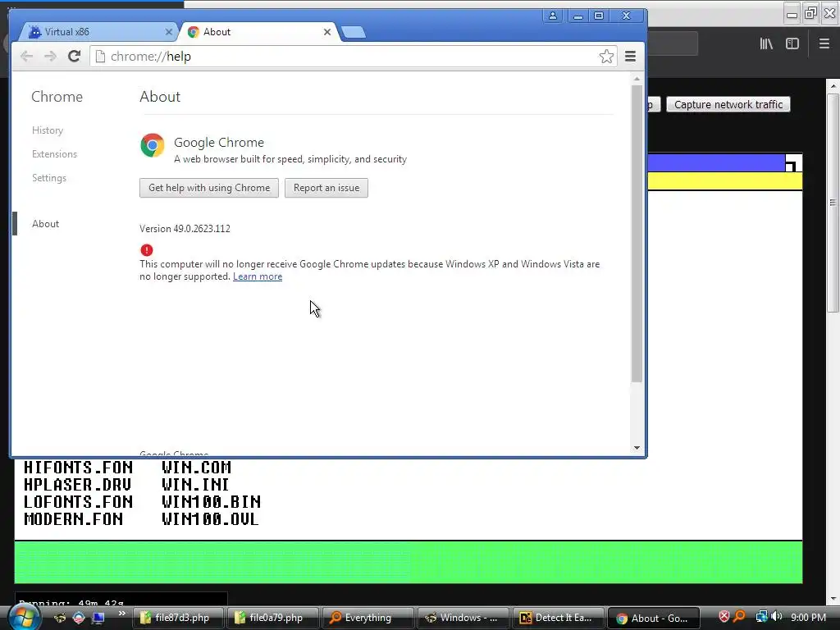Image resolution: width=840 pixels, height=630 pixels.
Task: Click HPLASER.DRV in the emulator screen
Action: click(x=77, y=484)
